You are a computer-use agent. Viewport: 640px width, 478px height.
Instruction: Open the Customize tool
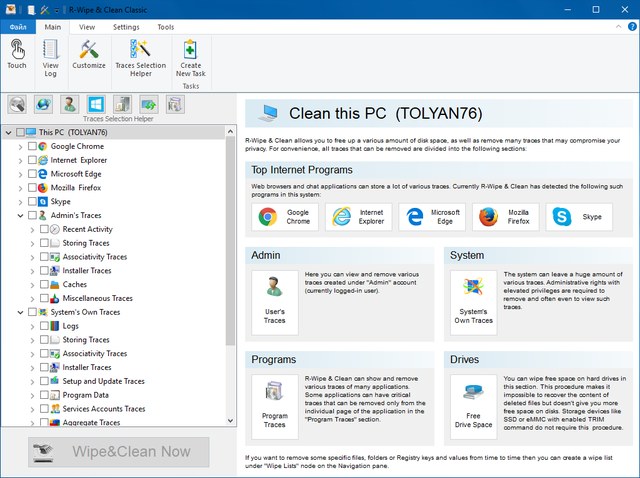[89, 54]
